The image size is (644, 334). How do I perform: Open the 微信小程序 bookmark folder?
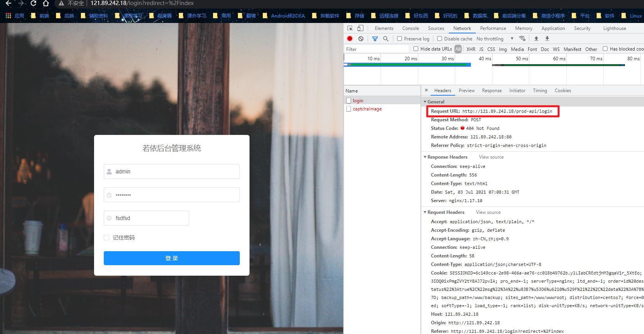(x=549, y=16)
